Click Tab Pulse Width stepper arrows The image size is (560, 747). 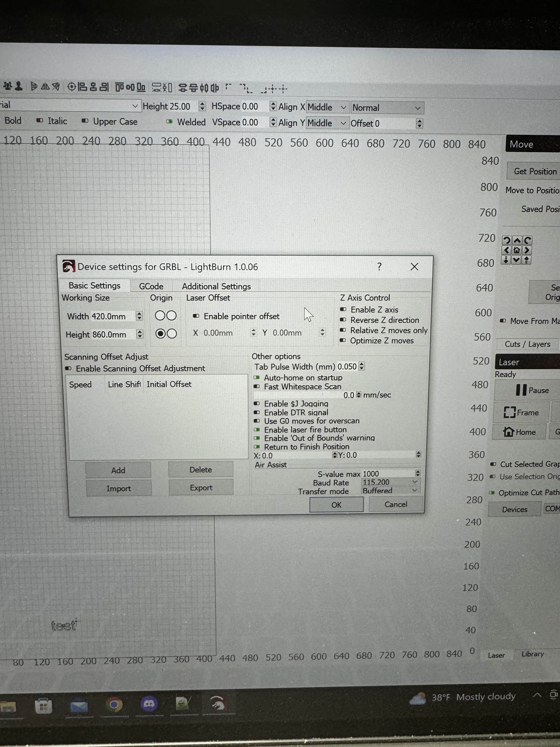(x=361, y=366)
